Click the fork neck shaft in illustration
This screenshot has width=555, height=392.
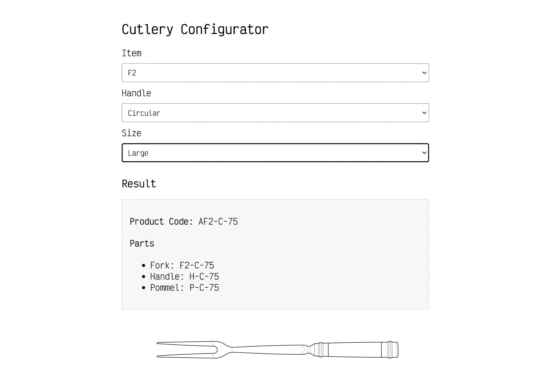point(267,350)
